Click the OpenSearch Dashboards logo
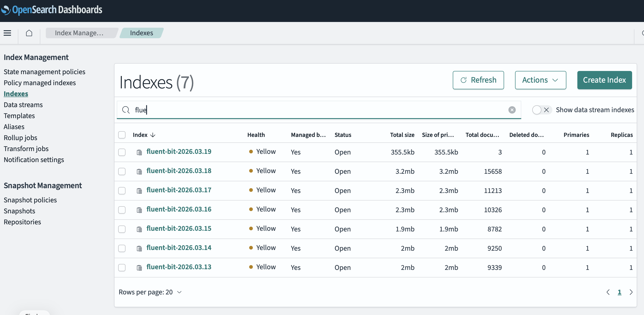 click(x=52, y=10)
